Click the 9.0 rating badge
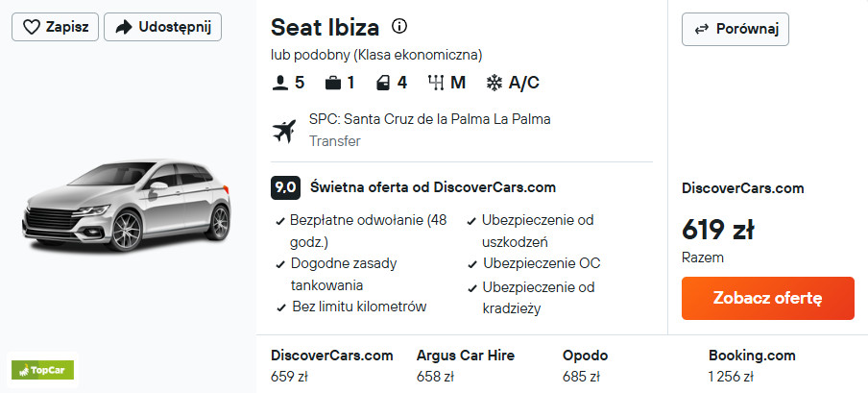Screen dimensions: 868x393 pyautogui.click(x=285, y=187)
